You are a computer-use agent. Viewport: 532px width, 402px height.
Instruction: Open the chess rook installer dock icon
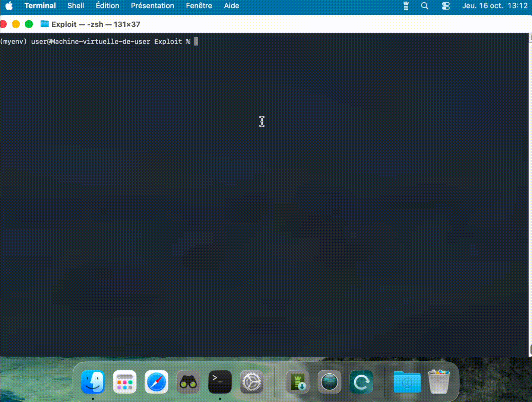(x=298, y=382)
